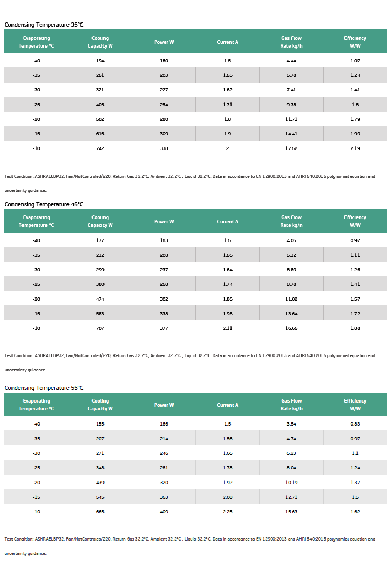392x574 pixels.
Task: Click Evaporating Temperature °C header in 55°C table
Action: [x=36, y=405]
